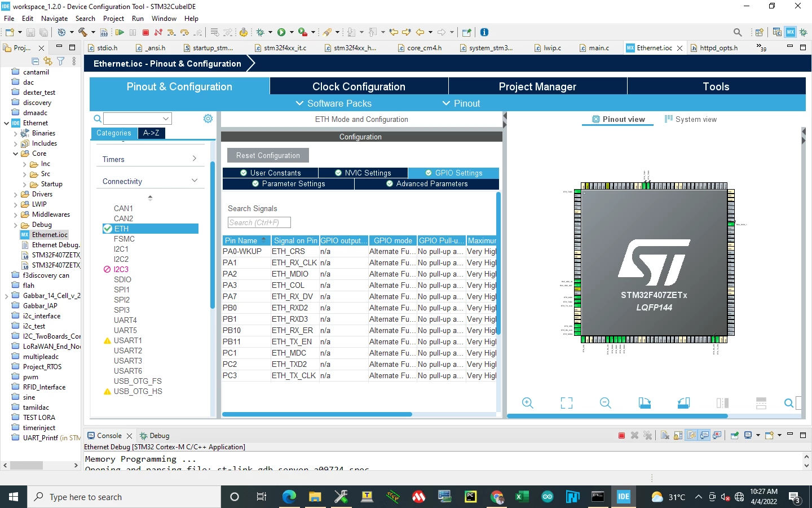Clear the console output
This screenshot has width=812, height=508.
pos(665,436)
